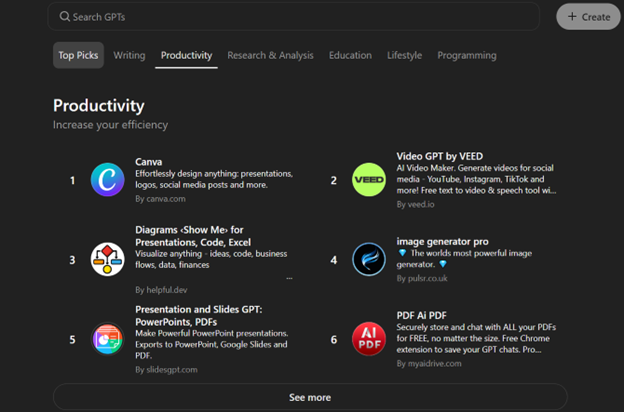Click the 'By canva.com' author text
The height and width of the screenshot is (412, 624).
pos(160,199)
